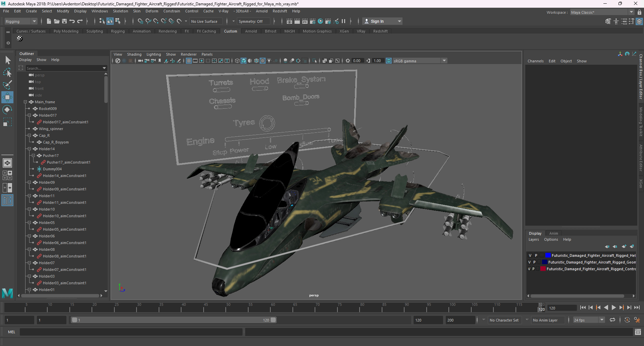Viewport: 644px width, 346px height.
Task: Open the Rigging menu set dropdown
Action: [x=20, y=21]
